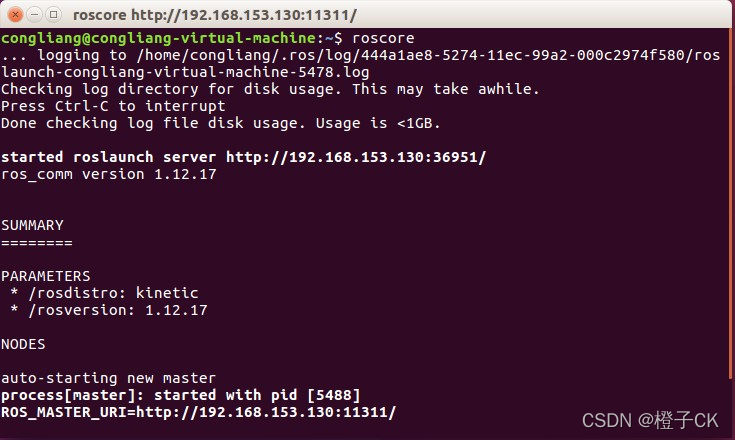Click the SUMMARY heading line

(x=32, y=225)
